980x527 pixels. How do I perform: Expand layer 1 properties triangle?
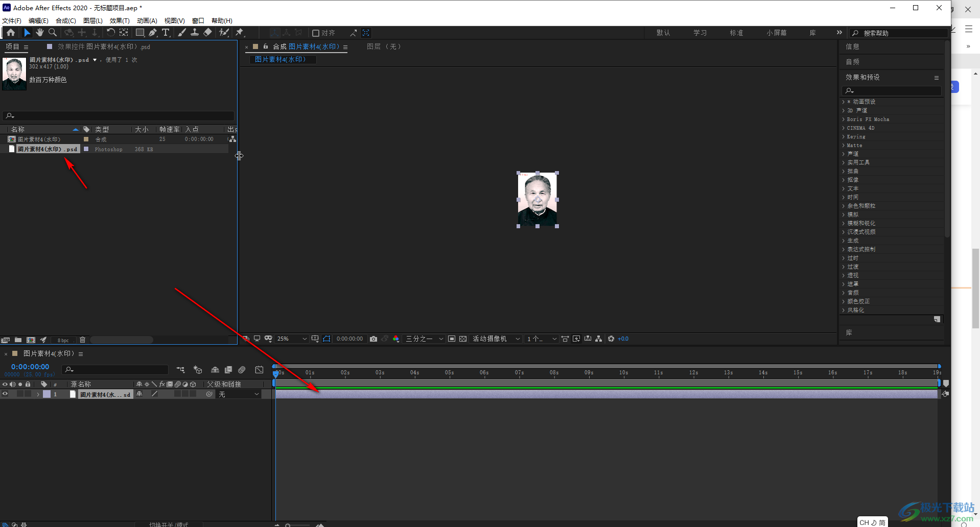tap(38, 394)
